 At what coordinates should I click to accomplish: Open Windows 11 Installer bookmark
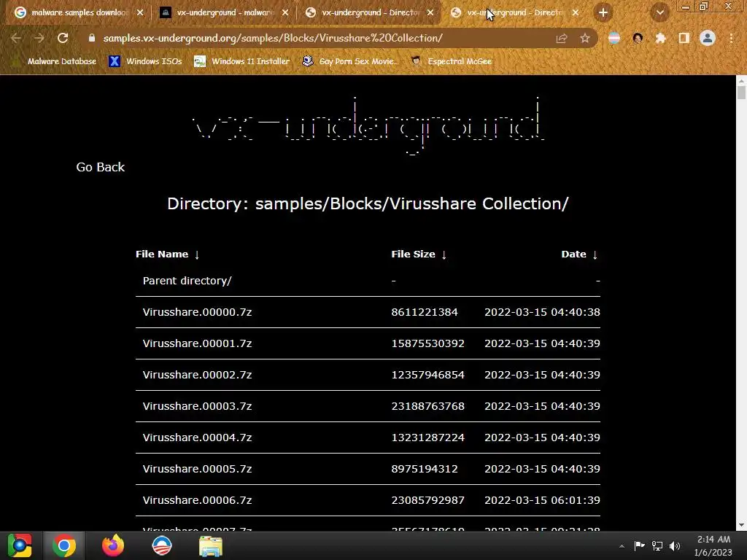(242, 61)
